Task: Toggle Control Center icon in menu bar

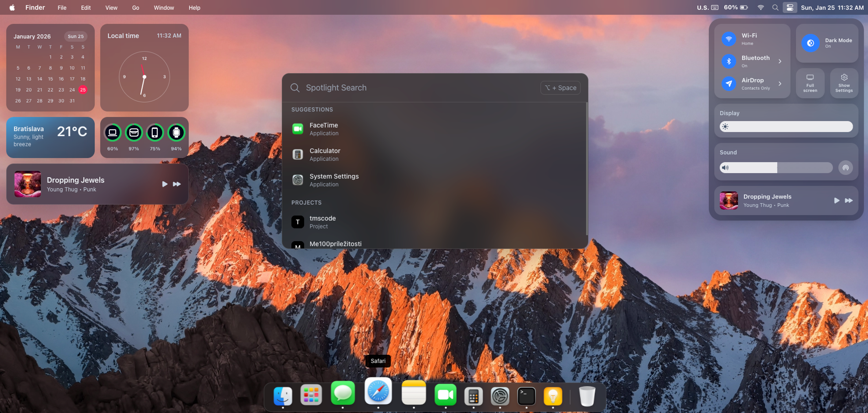Action: click(790, 8)
